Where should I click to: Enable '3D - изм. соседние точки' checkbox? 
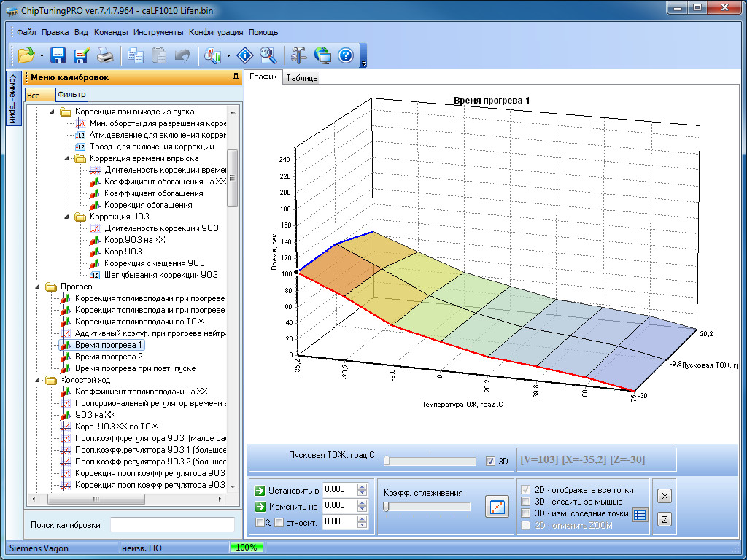click(525, 513)
